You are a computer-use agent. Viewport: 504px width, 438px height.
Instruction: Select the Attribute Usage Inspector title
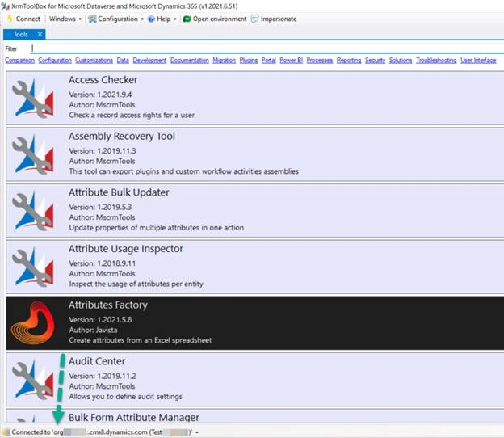click(x=126, y=249)
